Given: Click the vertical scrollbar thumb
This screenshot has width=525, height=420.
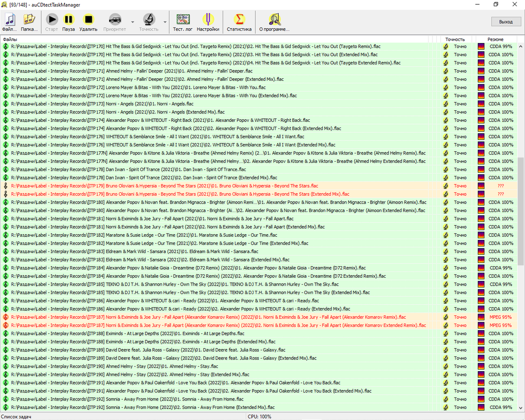Looking at the screenshot, I should (x=521, y=211).
